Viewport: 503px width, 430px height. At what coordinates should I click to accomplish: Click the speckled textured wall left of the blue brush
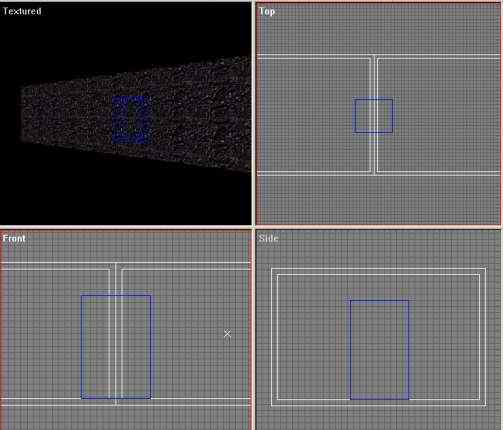[67, 117]
